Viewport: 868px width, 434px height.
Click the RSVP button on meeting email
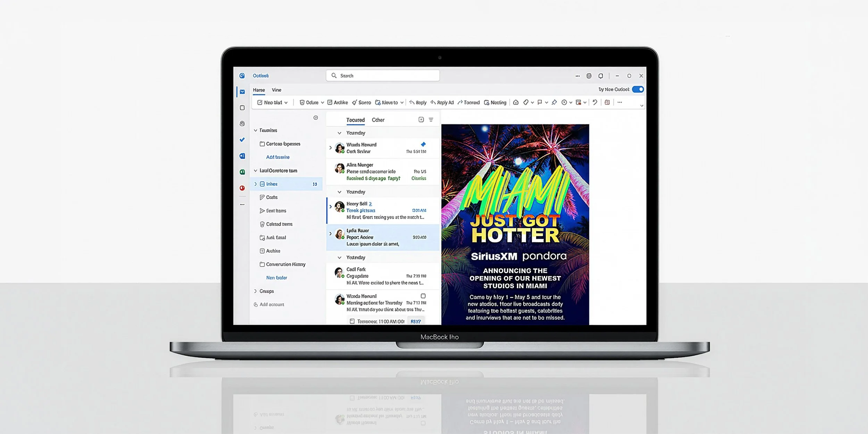coord(416,322)
